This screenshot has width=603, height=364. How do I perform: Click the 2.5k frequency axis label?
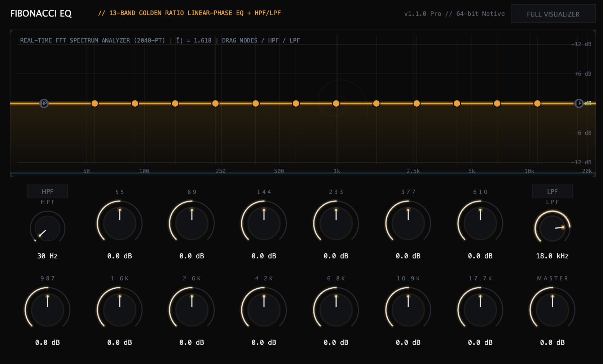pos(413,171)
